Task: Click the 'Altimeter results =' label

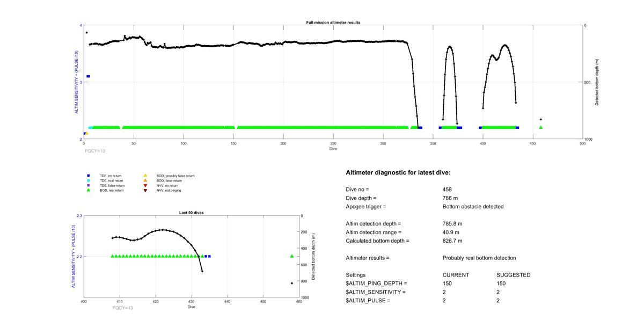Action: coord(368,258)
